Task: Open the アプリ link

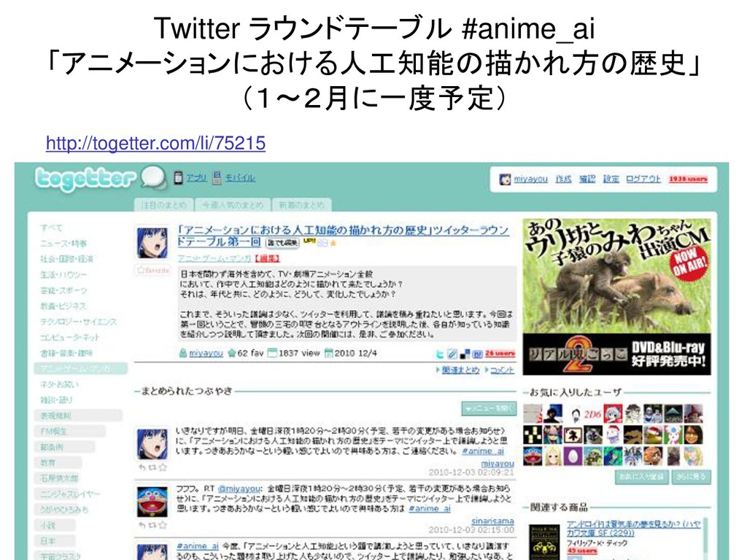Action: [x=196, y=178]
